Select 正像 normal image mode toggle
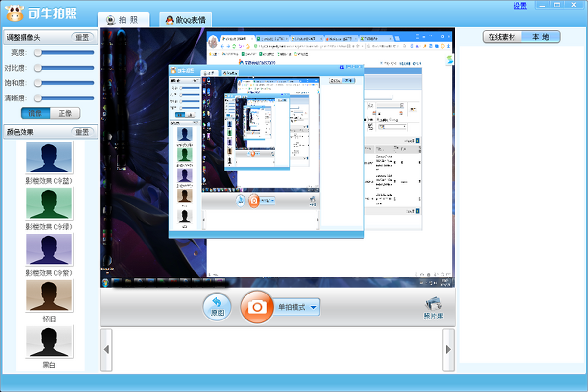 coord(65,113)
